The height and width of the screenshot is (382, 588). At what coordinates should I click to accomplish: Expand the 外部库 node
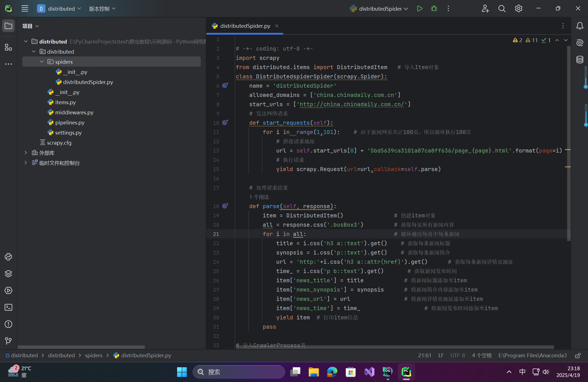pyautogui.click(x=26, y=153)
